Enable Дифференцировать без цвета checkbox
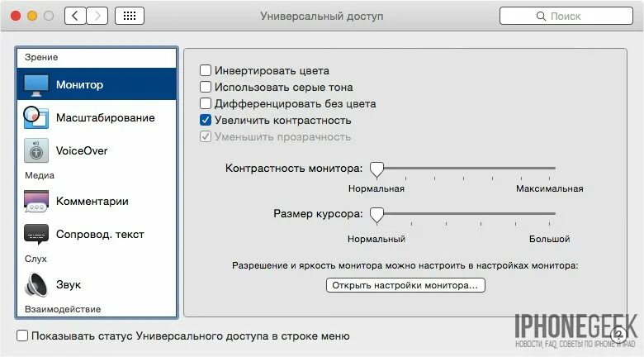Image resolution: width=644 pixels, height=357 pixels. 206,103
